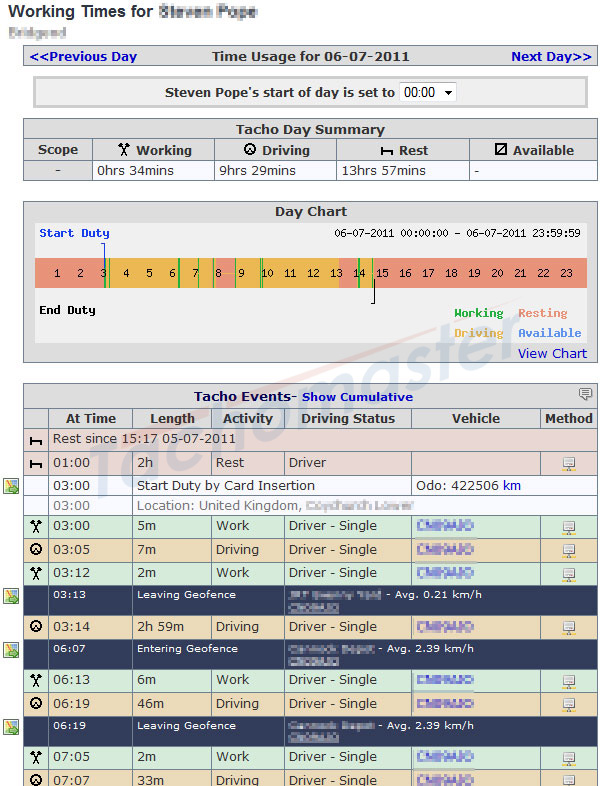The height and width of the screenshot is (786, 606).
Task: Click vehicle link in 03:00 Work row
Action: [445, 525]
